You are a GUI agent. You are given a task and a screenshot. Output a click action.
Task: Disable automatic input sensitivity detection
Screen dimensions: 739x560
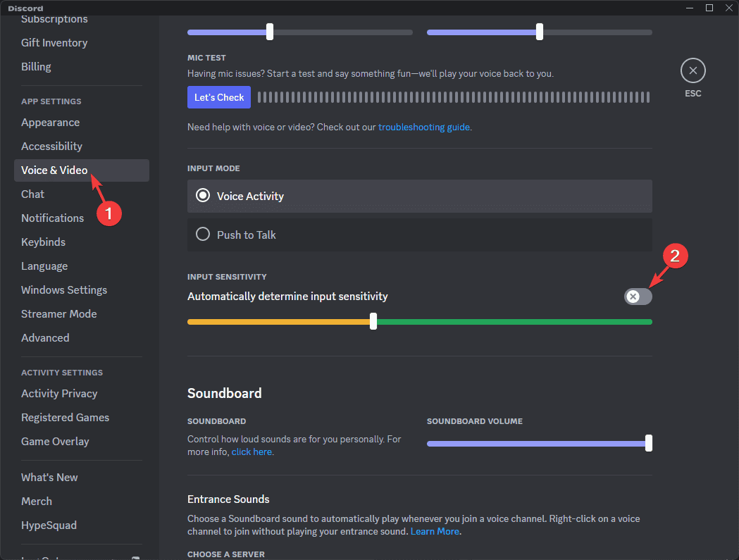tap(638, 297)
